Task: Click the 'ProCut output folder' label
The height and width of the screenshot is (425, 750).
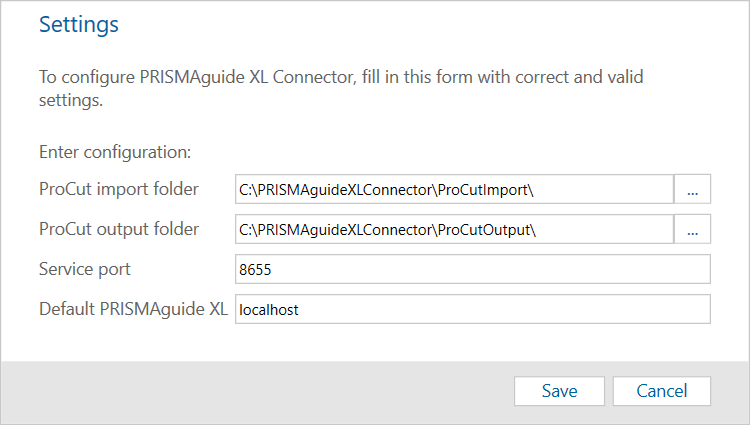Action: click(119, 229)
